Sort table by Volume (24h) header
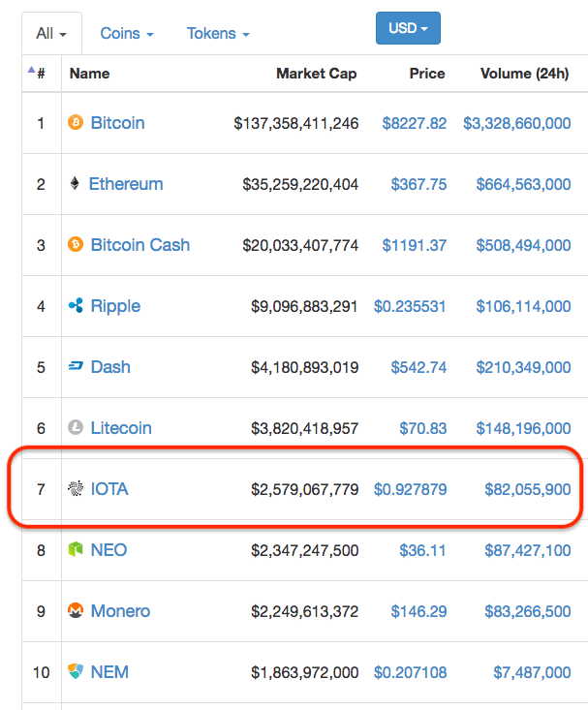The height and width of the screenshot is (710, 588). (525, 74)
